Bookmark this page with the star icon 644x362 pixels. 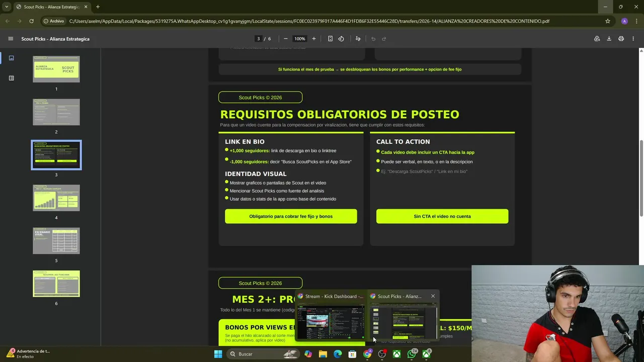(608, 21)
